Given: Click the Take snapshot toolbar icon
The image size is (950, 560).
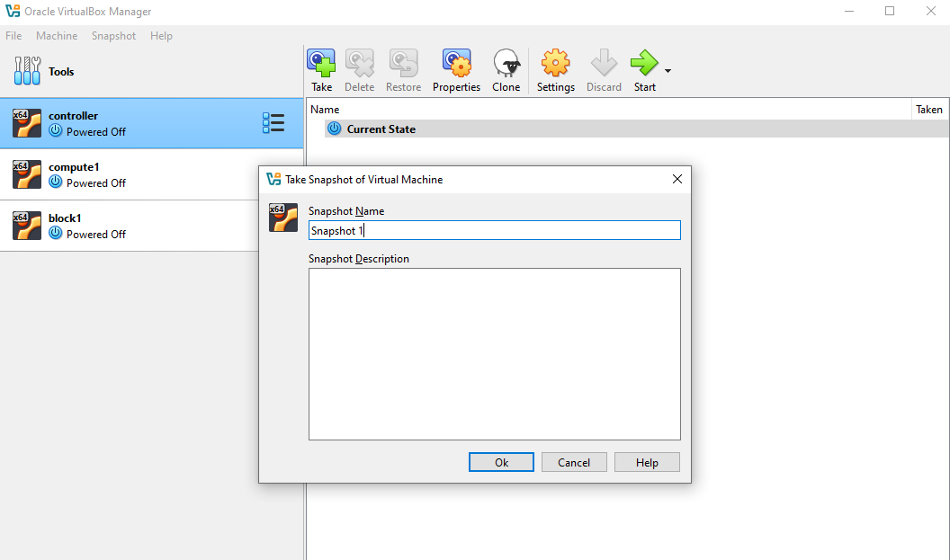Looking at the screenshot, I should point(321,65).
